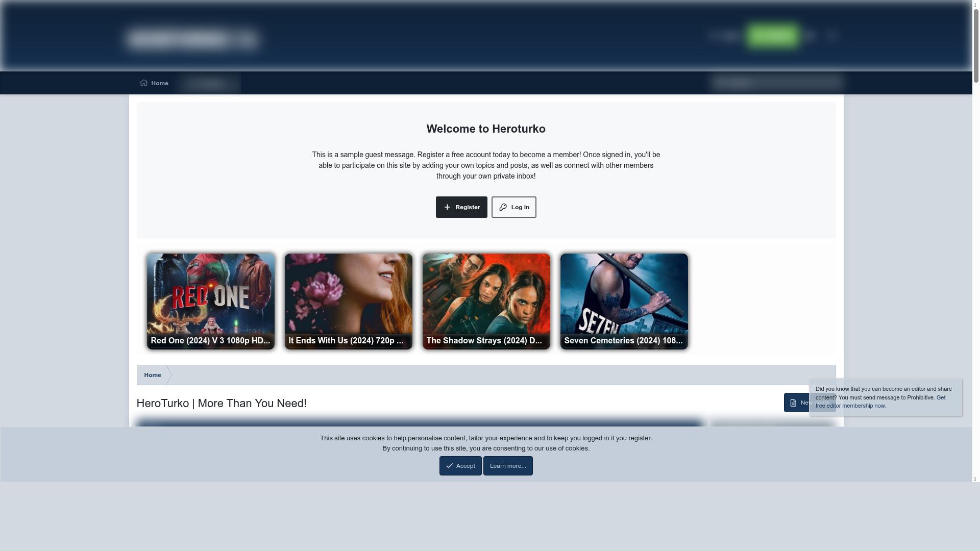The image size is (980, 551).
Task: Click the document icon on the new posts button
Action: [x=792, y=403]
